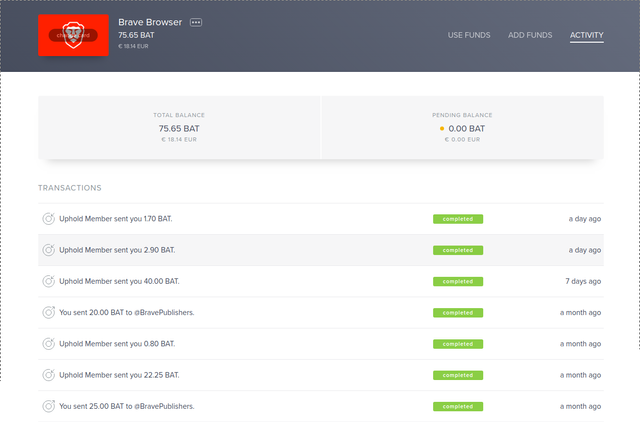Viewport: 640px width, 422px height.
Task: Click completed badge on the 1.70 BAT row
Action: coord(458,219)
